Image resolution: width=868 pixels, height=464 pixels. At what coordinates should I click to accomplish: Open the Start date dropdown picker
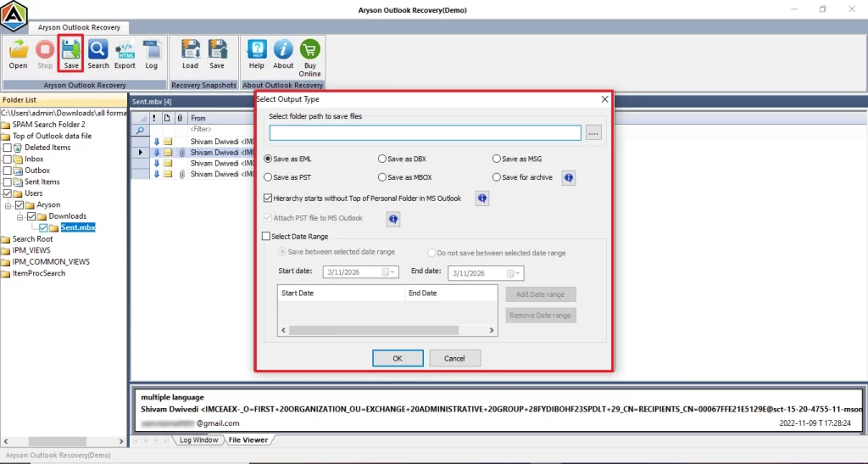point(391,273)
